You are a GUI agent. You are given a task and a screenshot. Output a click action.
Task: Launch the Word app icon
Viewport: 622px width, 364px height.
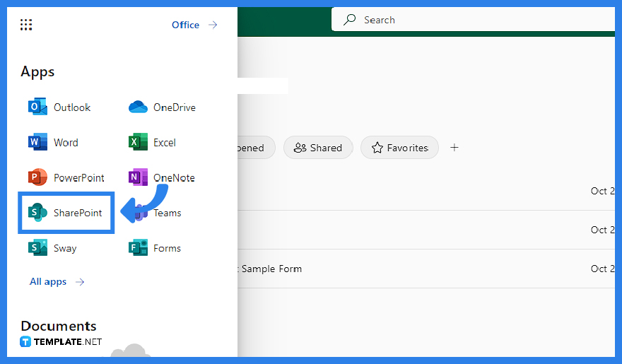[x=37, y=142]
